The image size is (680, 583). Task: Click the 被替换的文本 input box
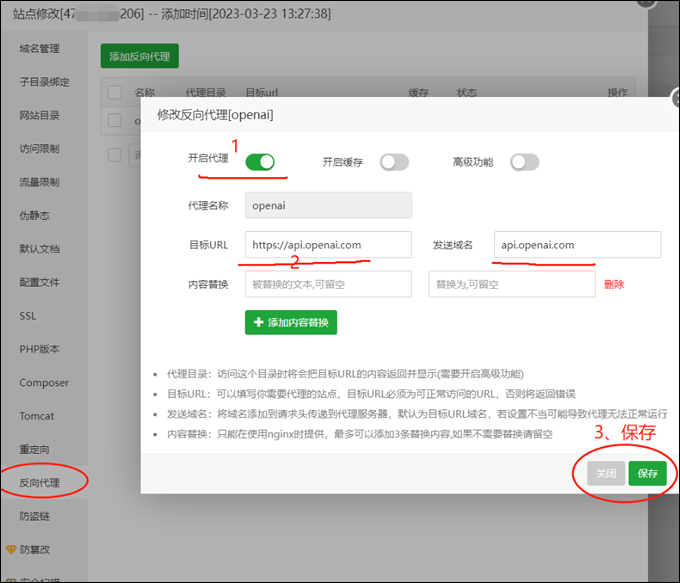coord(328,284)
